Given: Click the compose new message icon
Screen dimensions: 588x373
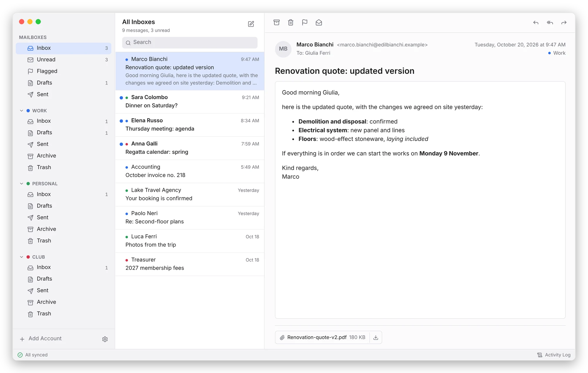Looking at the screenshot, I should [x=251, y=24].
